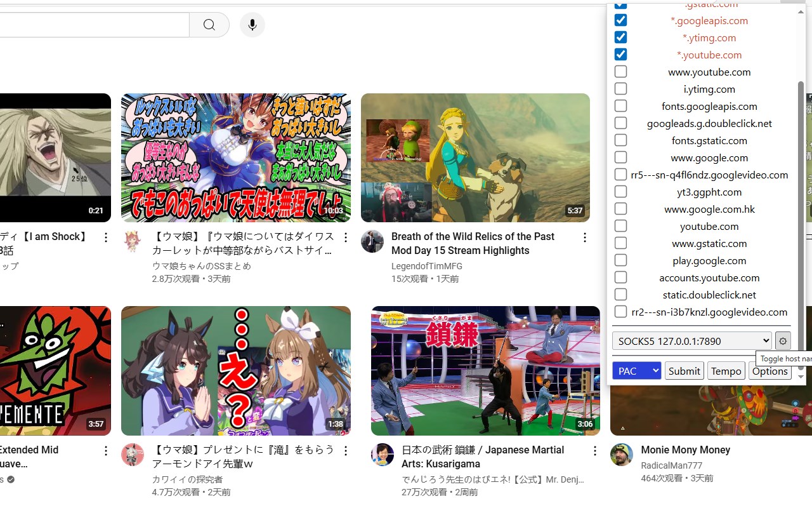The image size is (812, 508).
Task: Enable accounts.youtube.com checkbox
Action: coord(620,277)
